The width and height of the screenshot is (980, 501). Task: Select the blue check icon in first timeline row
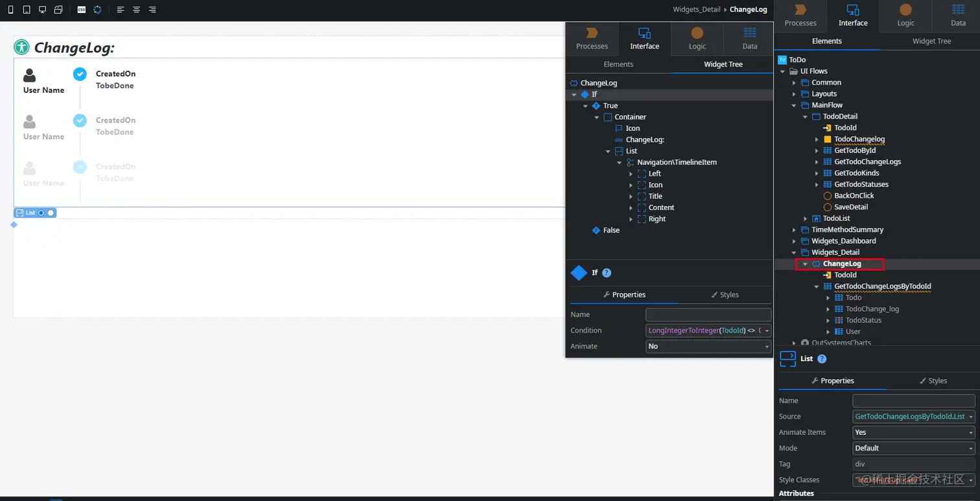point(80,74)
